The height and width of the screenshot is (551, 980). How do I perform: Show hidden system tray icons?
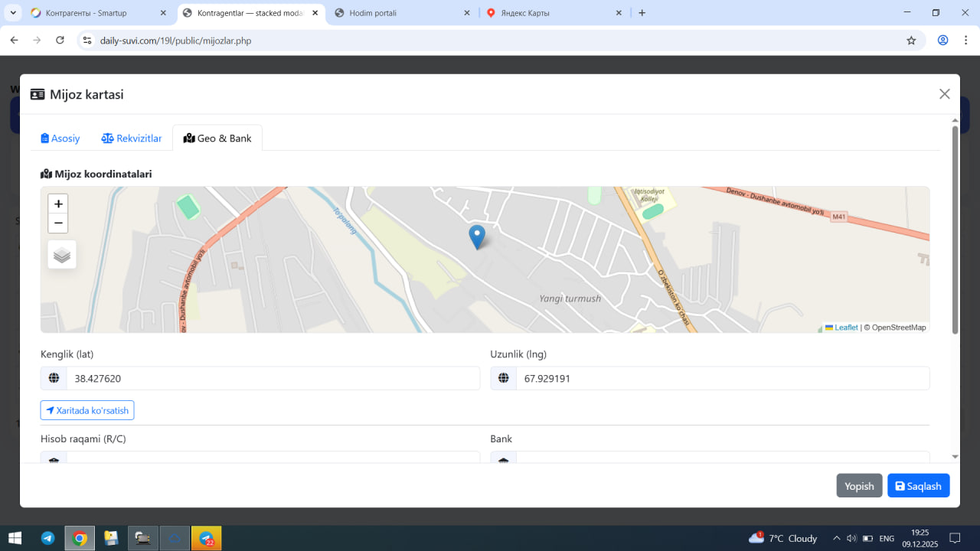[x=836, y=538]
